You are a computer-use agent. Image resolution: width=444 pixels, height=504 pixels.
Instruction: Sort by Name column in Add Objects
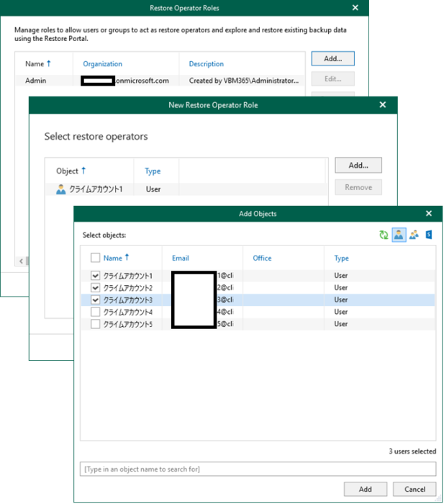pos(113,258)
